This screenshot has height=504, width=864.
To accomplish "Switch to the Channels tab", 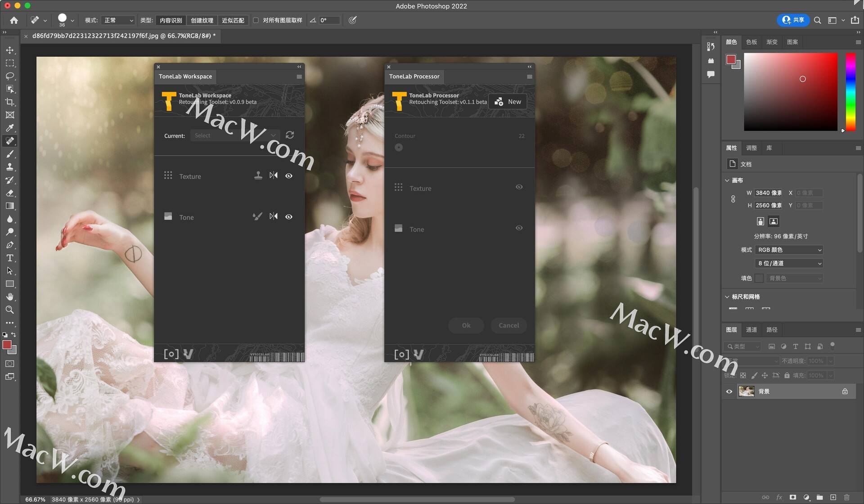I will (x=751, y=330).
